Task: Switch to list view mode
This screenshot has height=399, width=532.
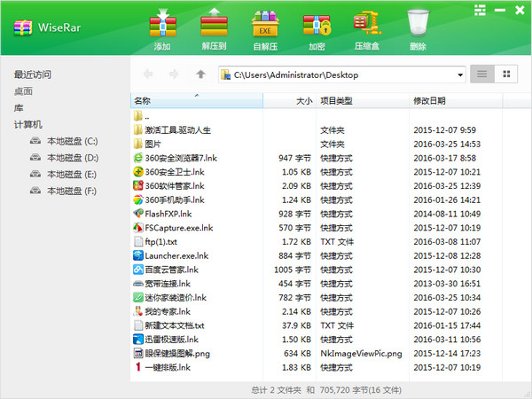Action: coord(482,74)
